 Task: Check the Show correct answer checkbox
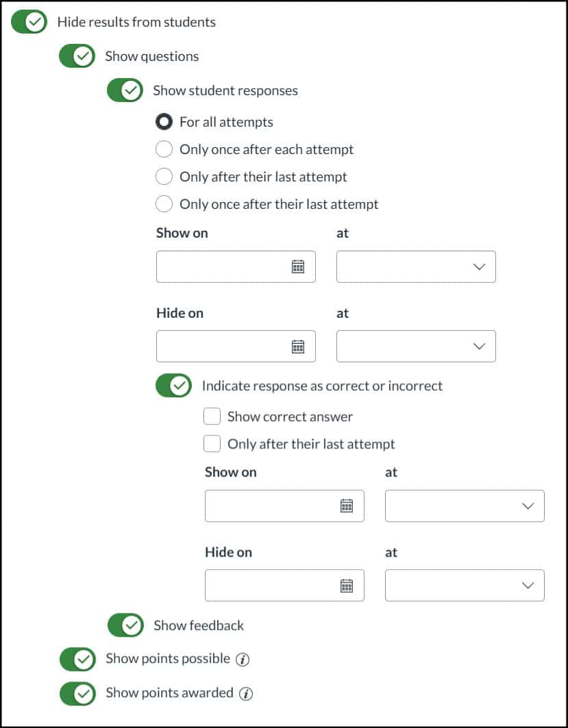212,416
